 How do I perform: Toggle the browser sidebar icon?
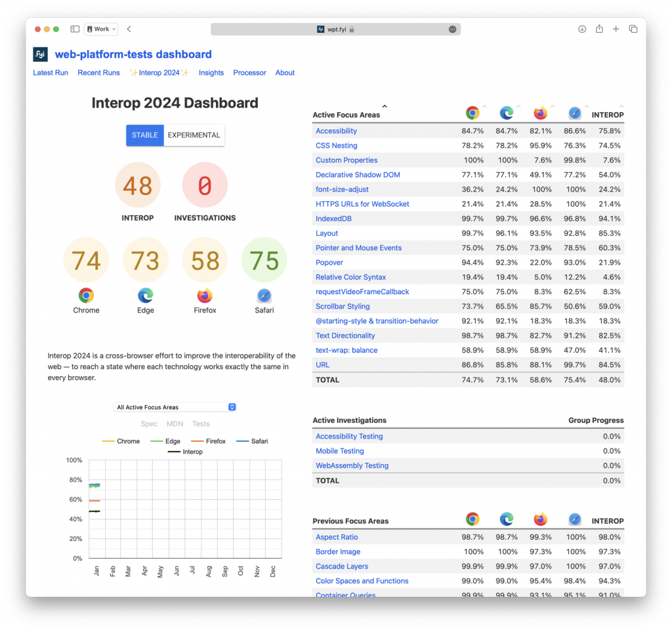(74, 29)
